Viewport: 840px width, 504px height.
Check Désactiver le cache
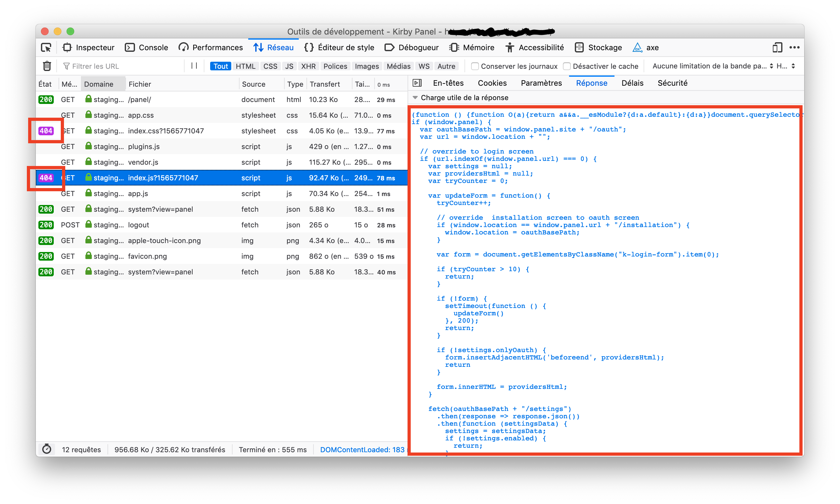[x=567, y=66]
